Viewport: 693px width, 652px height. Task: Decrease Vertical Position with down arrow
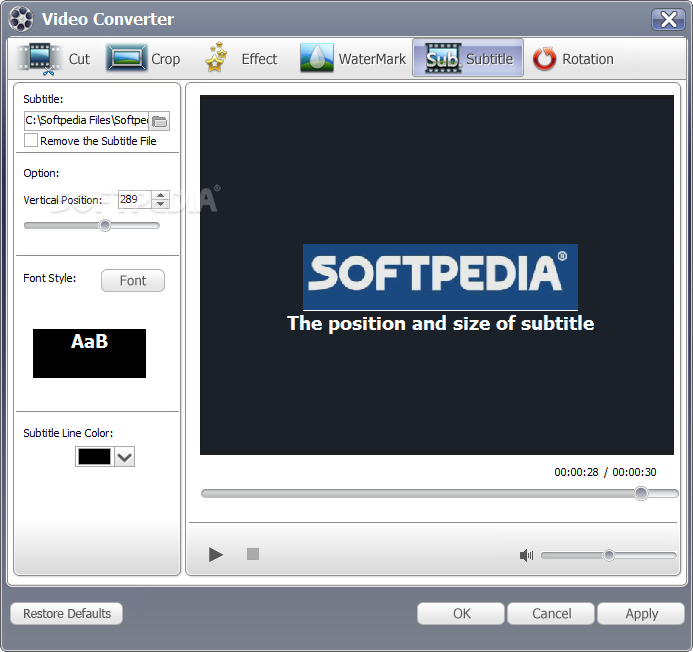(161, 204)
